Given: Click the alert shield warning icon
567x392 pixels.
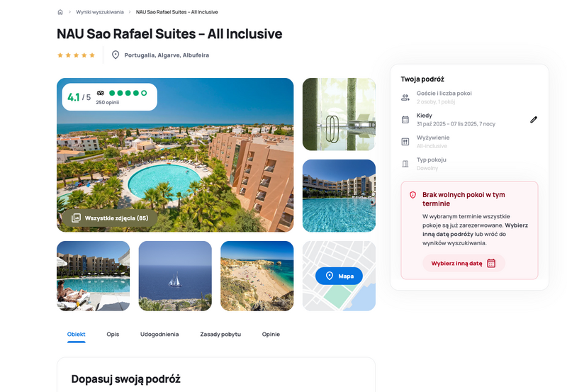Looking at the screenshot, I should pyautogui.click(x=412, y=195).
